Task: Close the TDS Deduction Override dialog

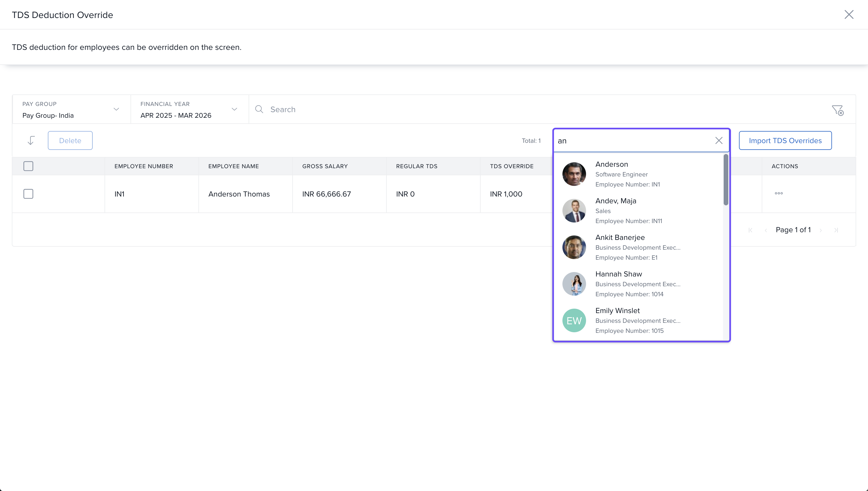Action: click(x=849, y=14)
